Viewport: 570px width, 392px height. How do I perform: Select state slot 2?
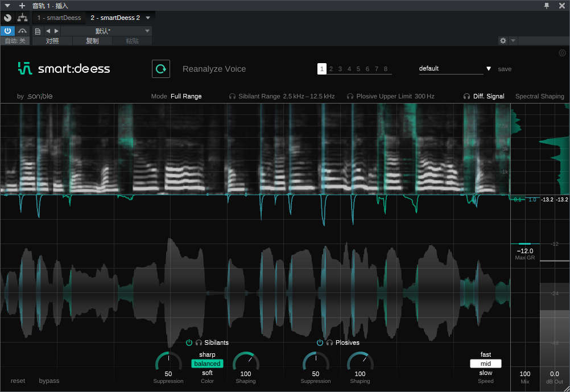click(x=331, y=69)
